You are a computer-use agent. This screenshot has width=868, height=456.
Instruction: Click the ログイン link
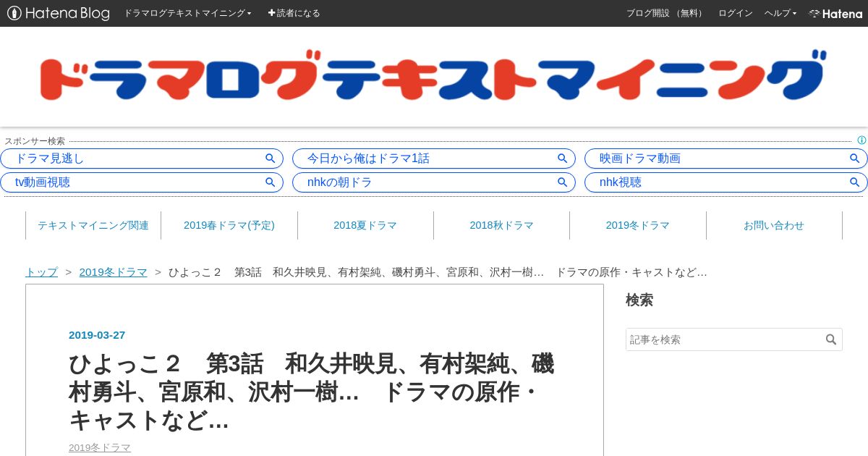[x=735, y=13]
